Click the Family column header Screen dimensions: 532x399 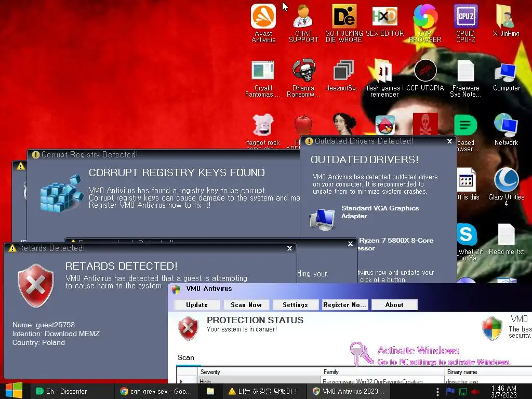point(383,372)
